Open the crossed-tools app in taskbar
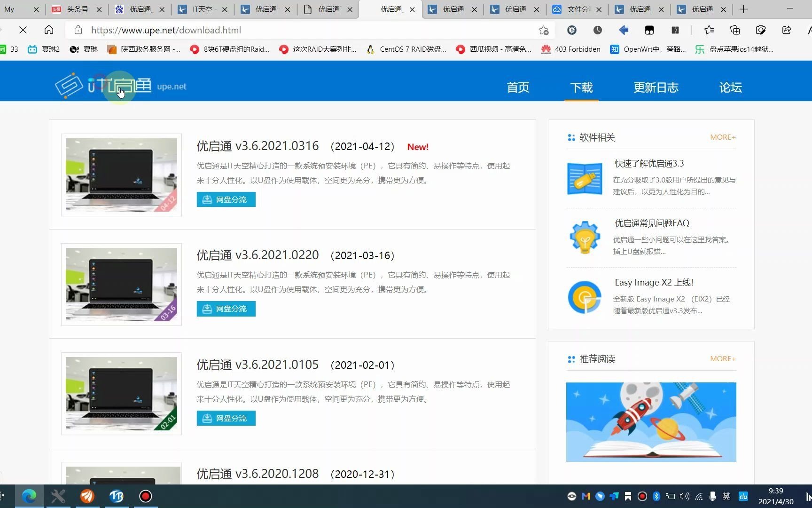Viewport: 812px width, 508px height. point(58,496)
